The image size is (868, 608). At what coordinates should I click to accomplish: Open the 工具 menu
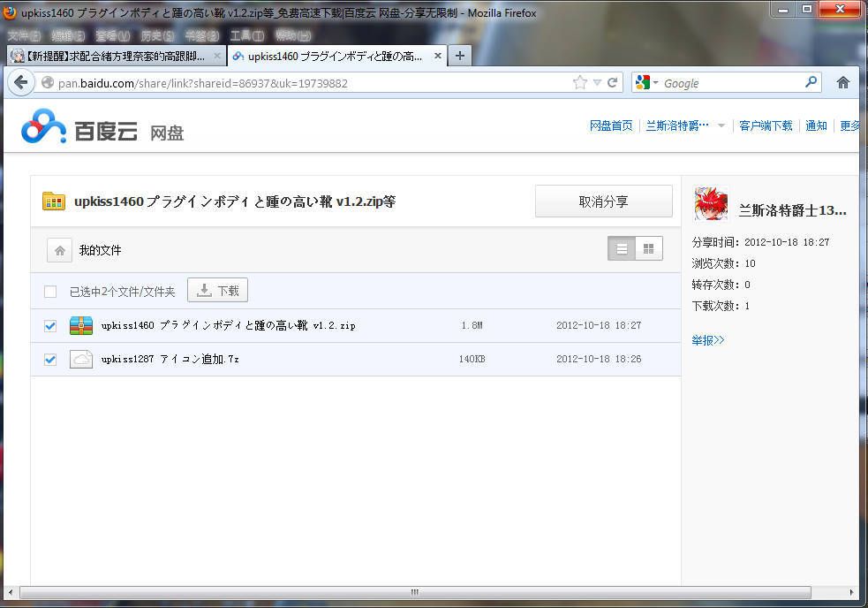point(247,36)
